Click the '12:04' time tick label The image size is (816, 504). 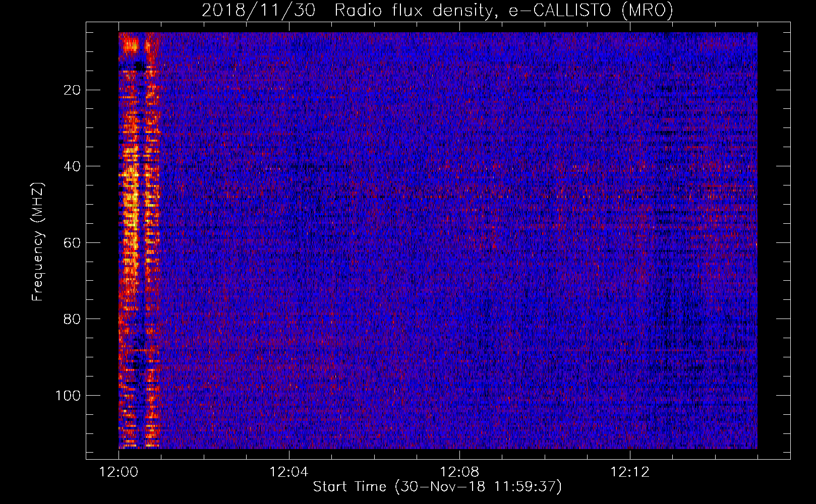pyautogui.click(x=289, y=472)
